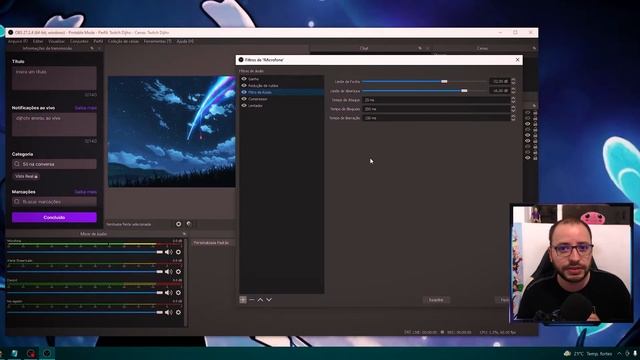Open source properties gear below the preview
This screenshot has width=640, height=360.
click(x=178, y=224)
